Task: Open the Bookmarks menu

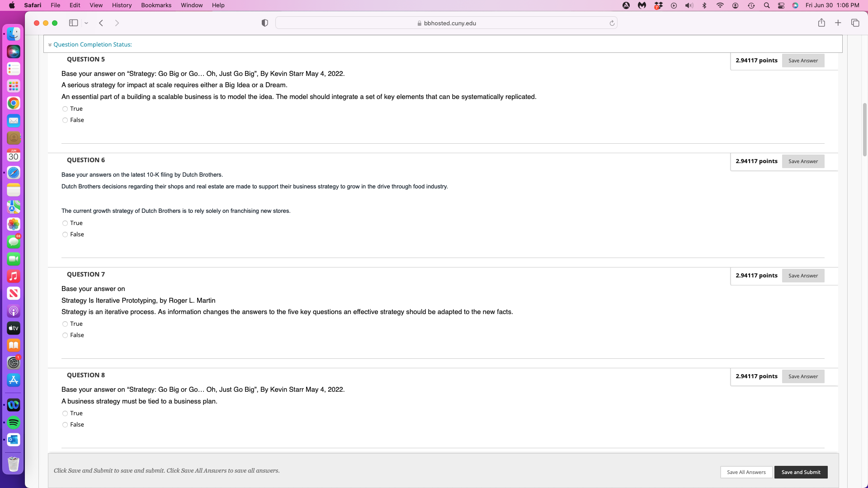Action: click(156, 5)
